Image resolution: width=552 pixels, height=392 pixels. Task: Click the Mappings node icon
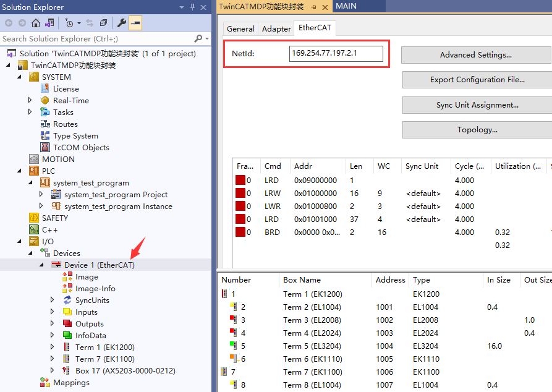45,382
